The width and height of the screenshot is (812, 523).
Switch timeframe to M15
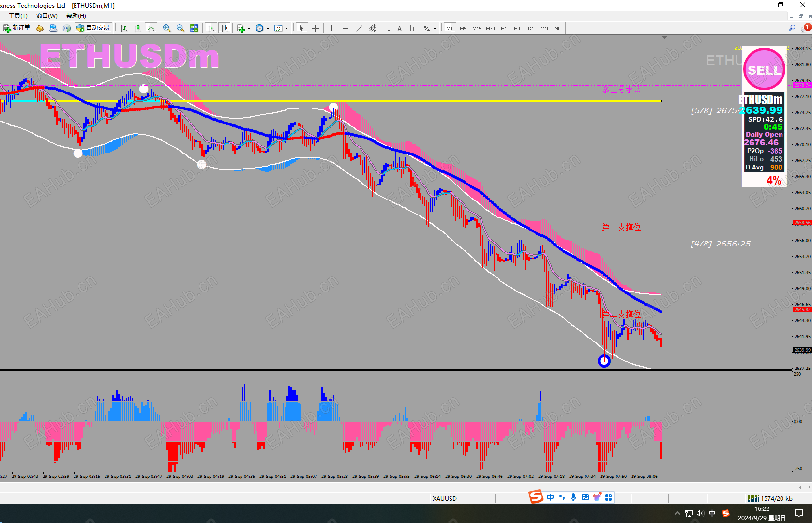point(477,28)
